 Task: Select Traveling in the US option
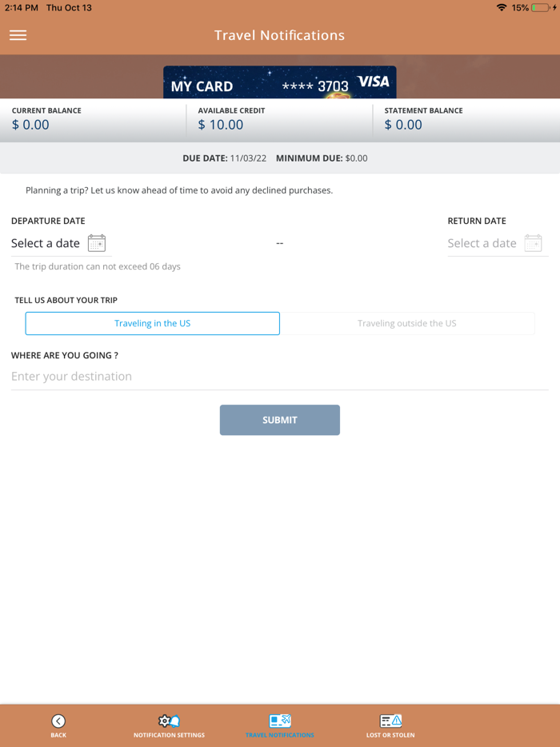153,323
